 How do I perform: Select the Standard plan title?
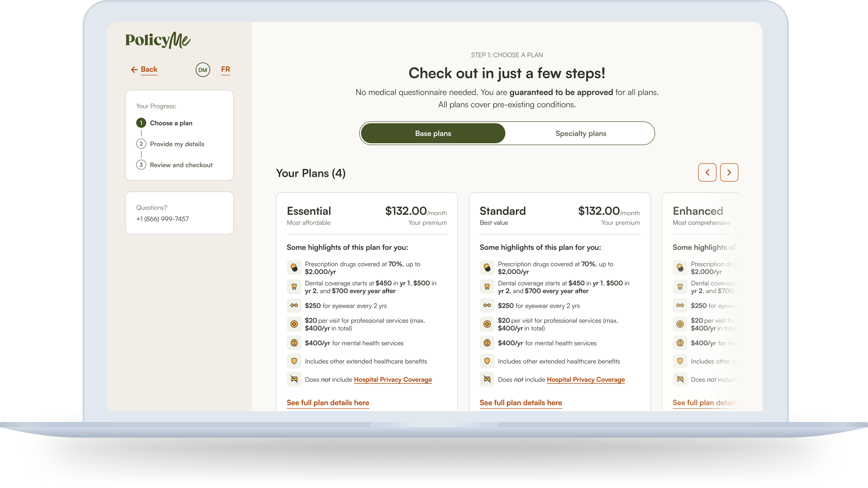click(x=502, y=211)
